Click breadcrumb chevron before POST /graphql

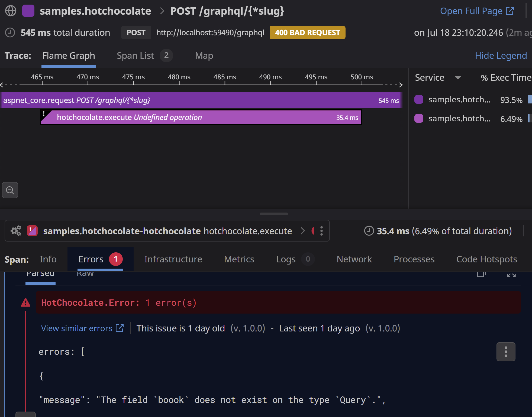point(162,11)
